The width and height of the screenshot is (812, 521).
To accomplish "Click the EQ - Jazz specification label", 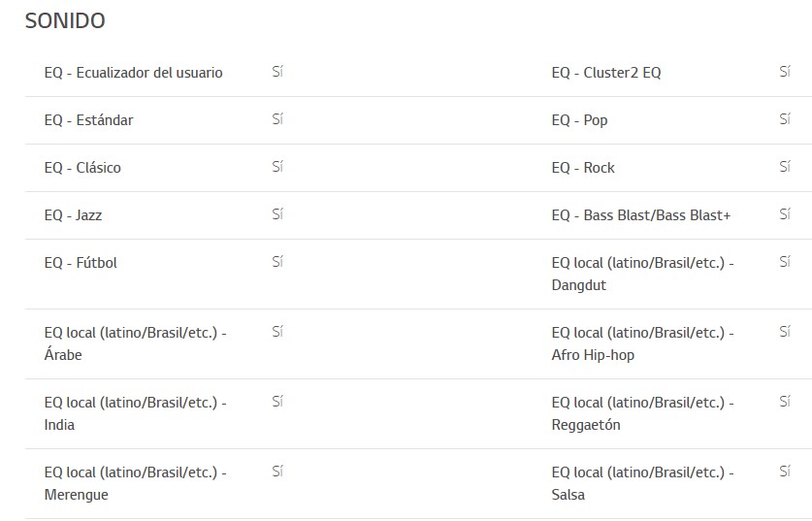I will coord(73,215).
